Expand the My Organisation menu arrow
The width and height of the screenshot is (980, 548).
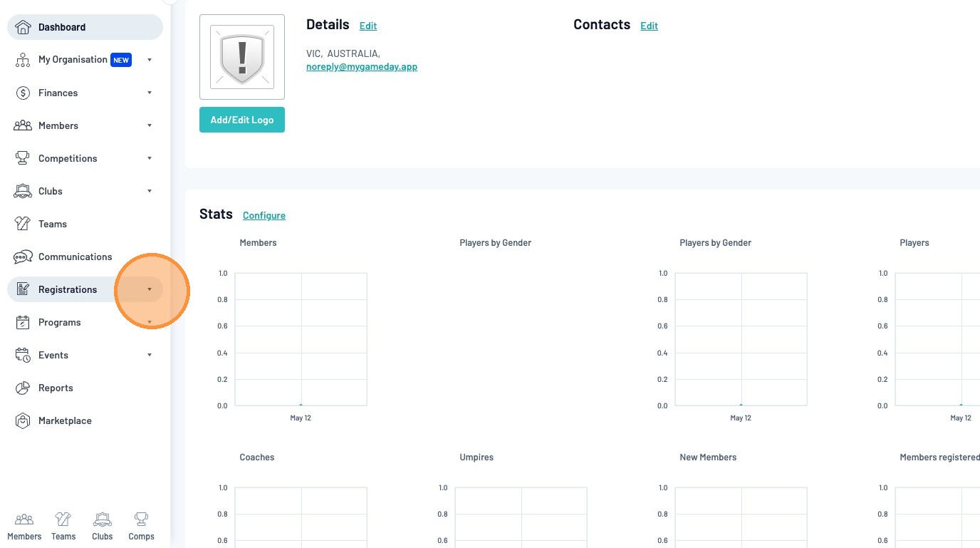coord(150,60)
